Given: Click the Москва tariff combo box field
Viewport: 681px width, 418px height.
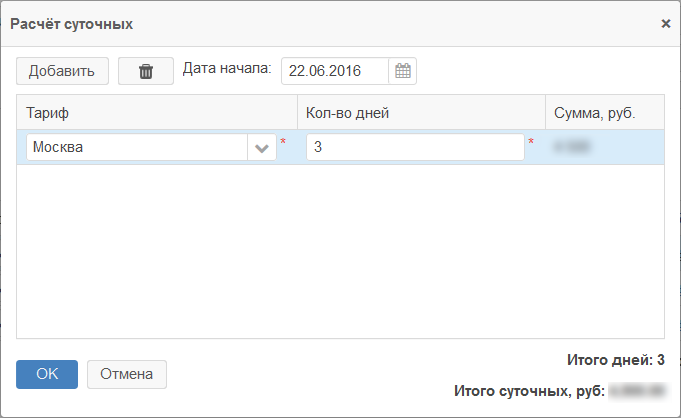Looking at the screenshot, I should click(137, 148).
